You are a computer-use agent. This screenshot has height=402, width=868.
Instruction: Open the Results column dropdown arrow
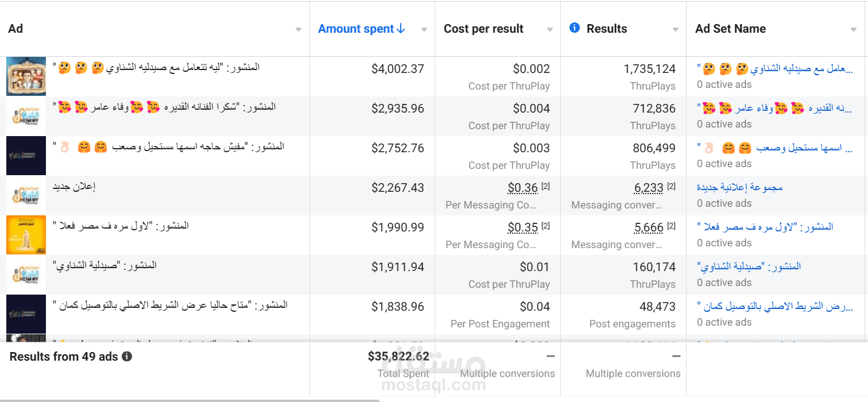(x=675, y=30)
